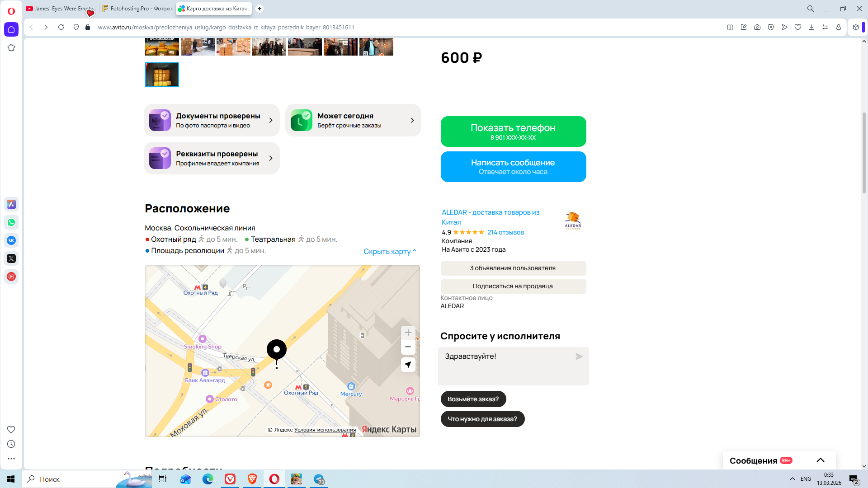Reload the Avito page

(x=61, y=27)
